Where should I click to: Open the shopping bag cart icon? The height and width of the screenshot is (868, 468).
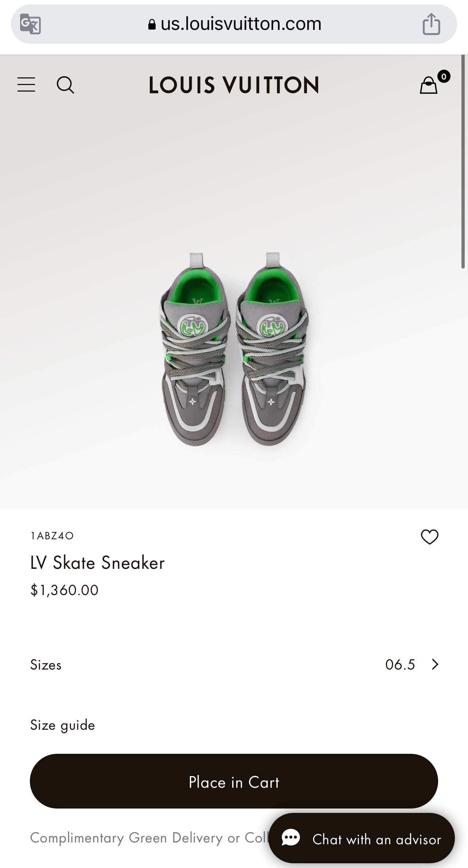click(x=429, y=85)
